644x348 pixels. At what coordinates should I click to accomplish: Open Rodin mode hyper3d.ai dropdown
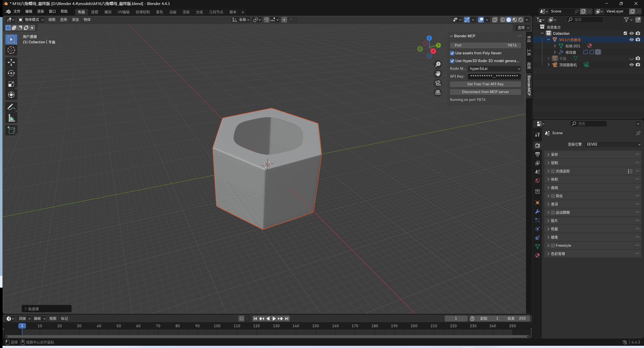(494, 69)
